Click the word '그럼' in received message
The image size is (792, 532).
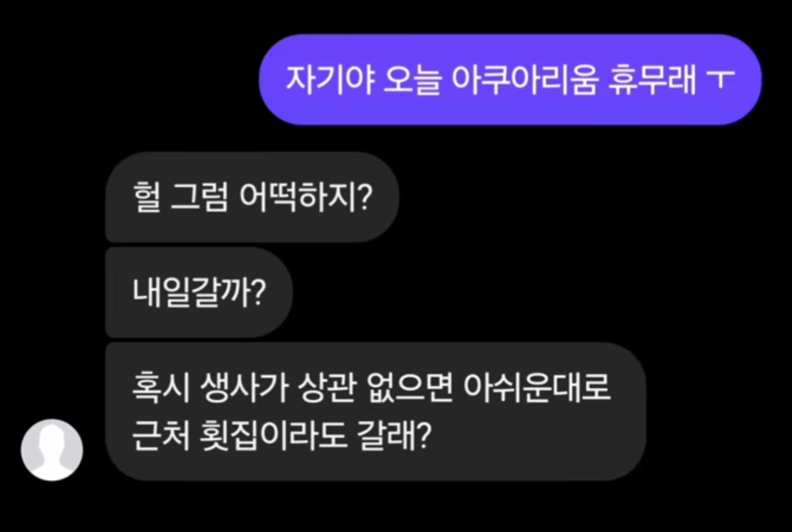coord(199,198)
